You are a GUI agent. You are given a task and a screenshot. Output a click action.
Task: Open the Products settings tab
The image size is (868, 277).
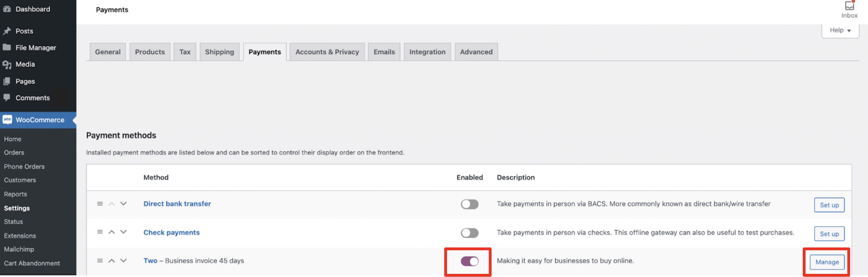(x=150, y=52)
